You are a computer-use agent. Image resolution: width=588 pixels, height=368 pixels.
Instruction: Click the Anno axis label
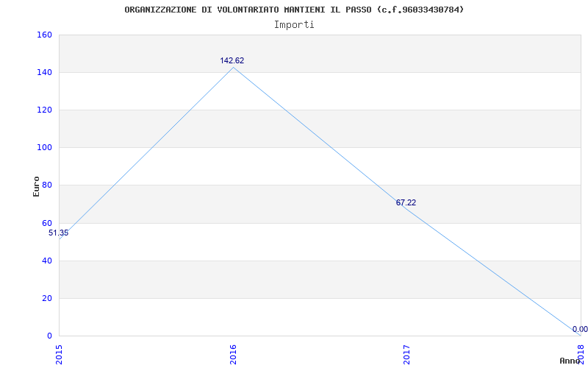pyautogui.click(x=570, y=361)
